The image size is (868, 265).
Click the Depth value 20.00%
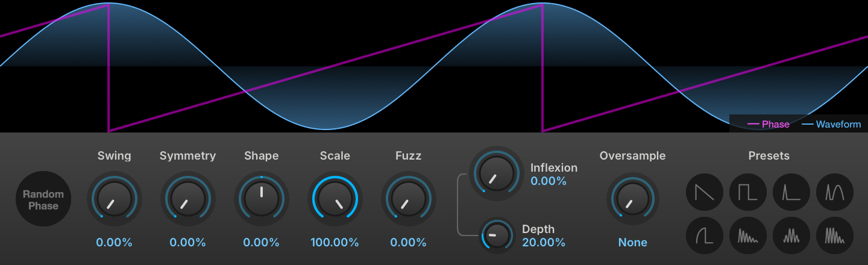coord(544,243)
